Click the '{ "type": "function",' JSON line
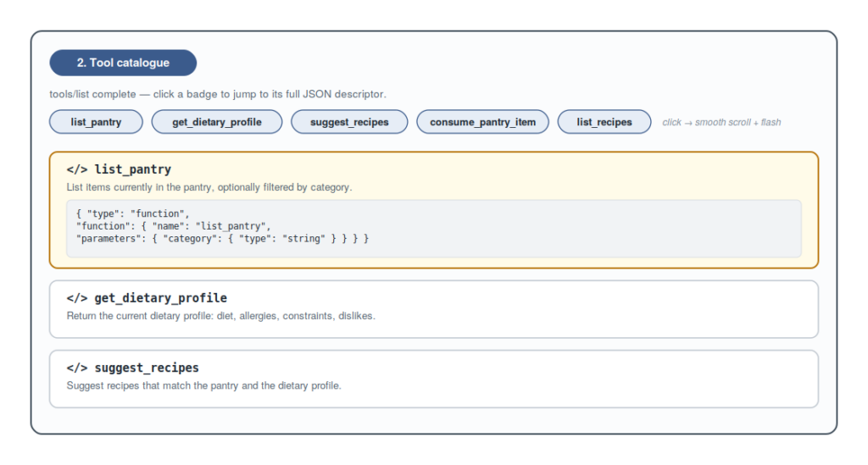Viewport: 868px width, 465px height. pos(133,213)
